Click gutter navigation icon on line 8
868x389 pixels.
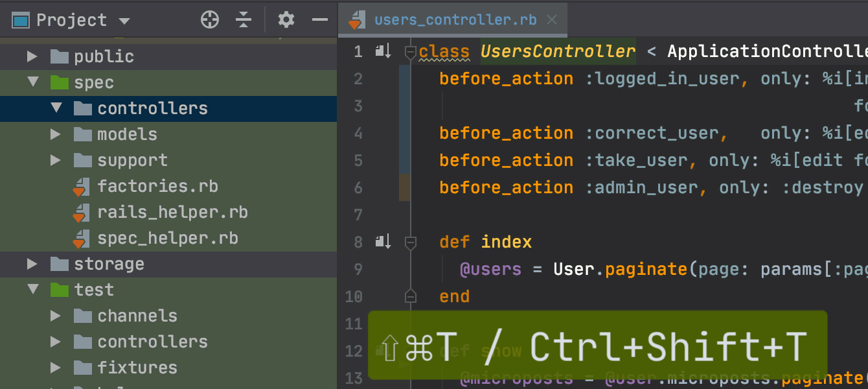tap(383, 242)
